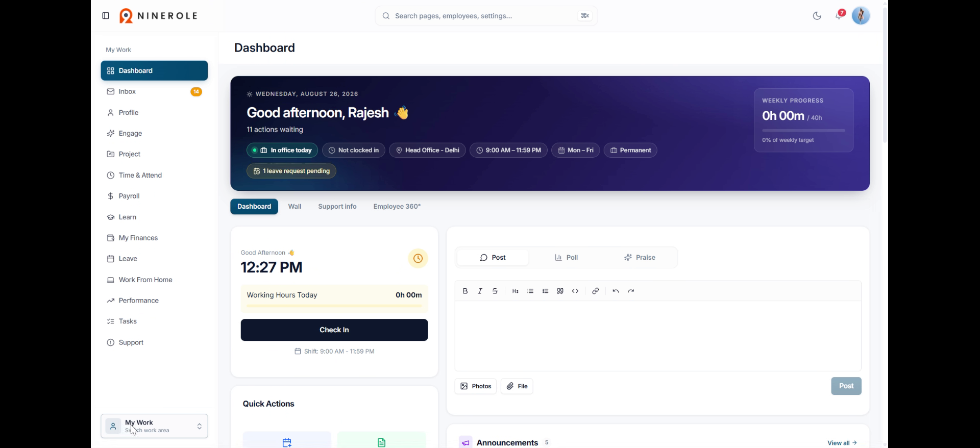The image size is (980, 448).
Task: Open notifications bell
Action: 839,15
